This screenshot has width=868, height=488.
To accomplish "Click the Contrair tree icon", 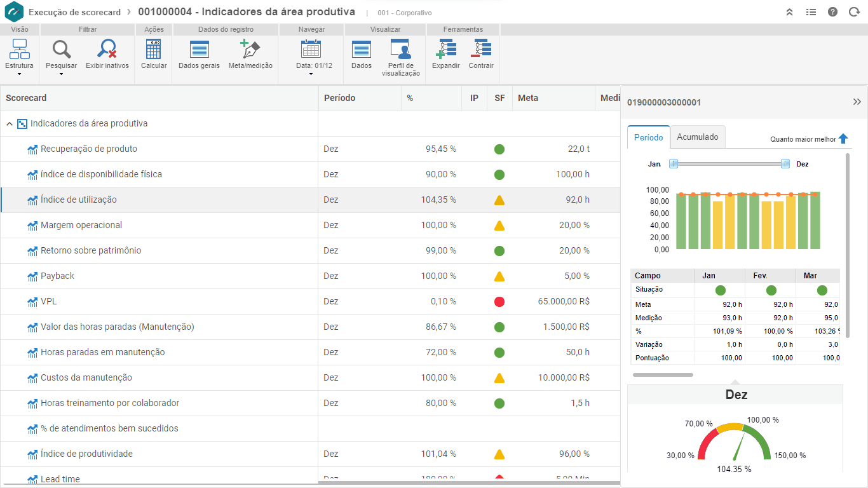I will (x=481, y=50).
